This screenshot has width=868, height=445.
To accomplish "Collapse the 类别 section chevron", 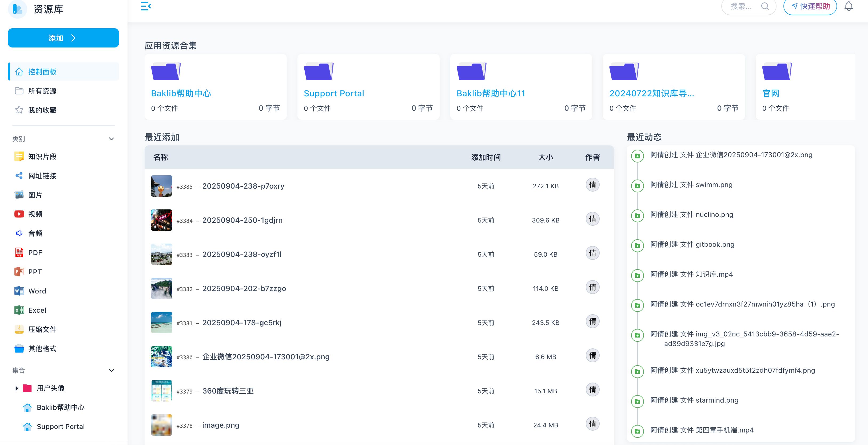I will tap(112, 139).
